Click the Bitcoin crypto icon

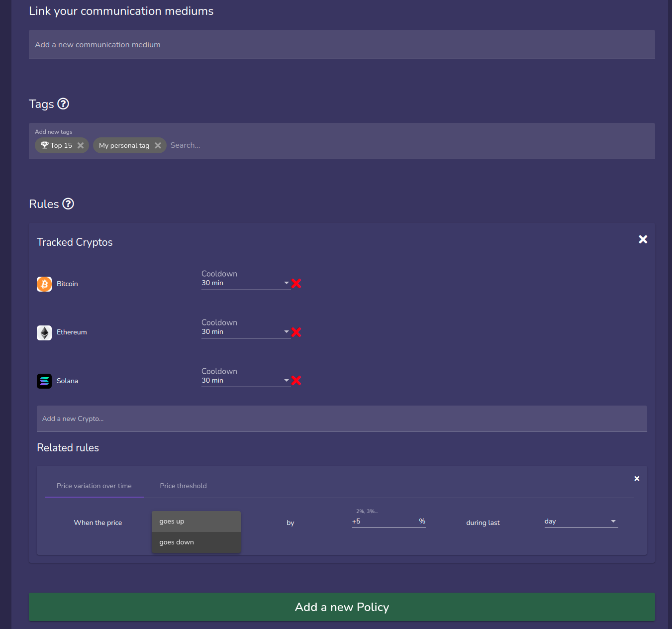pyautogui.click(x=44, y=284)
